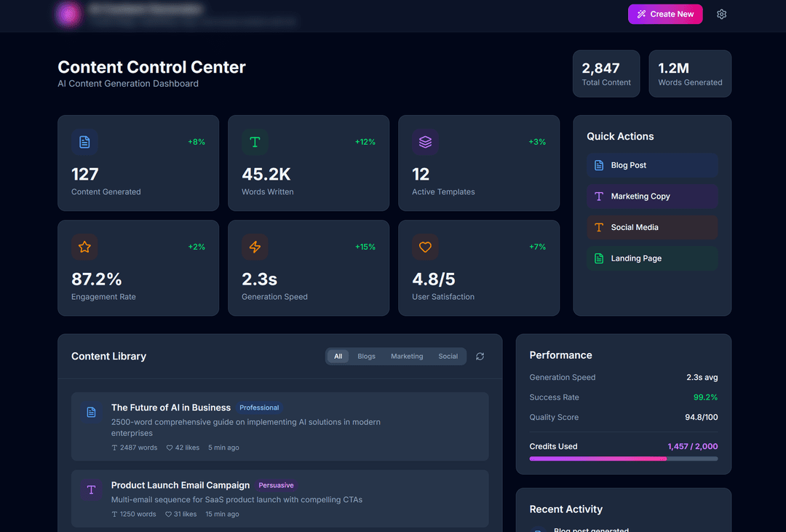Switch to the Social filter tab
Viewport: 786px width, 532px height.
[448, 357]
